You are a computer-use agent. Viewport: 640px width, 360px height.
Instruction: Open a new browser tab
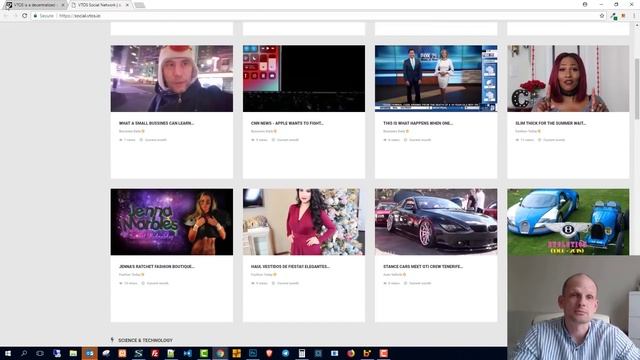click(140, 5)
